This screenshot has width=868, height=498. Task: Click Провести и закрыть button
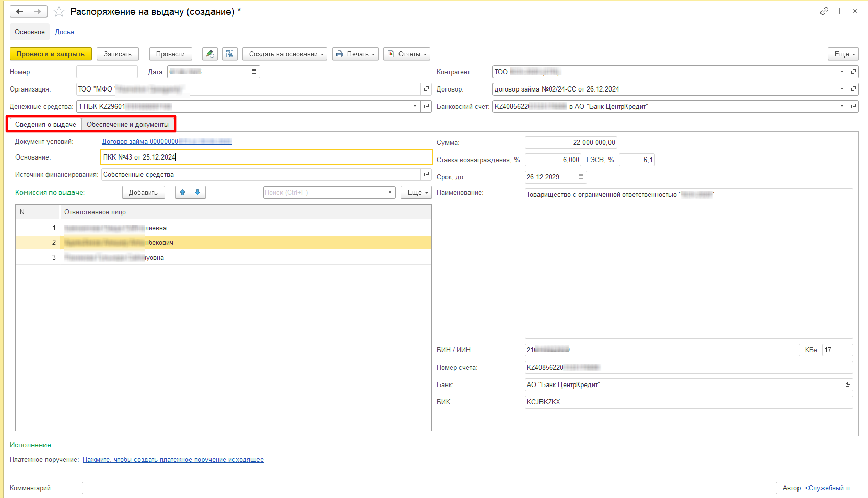coord(51,54)
